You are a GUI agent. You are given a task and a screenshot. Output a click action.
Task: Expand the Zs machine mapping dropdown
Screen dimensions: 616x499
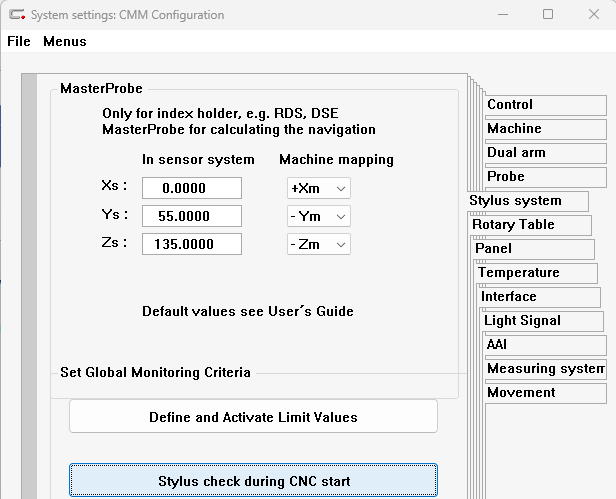[x=318, y=244]
